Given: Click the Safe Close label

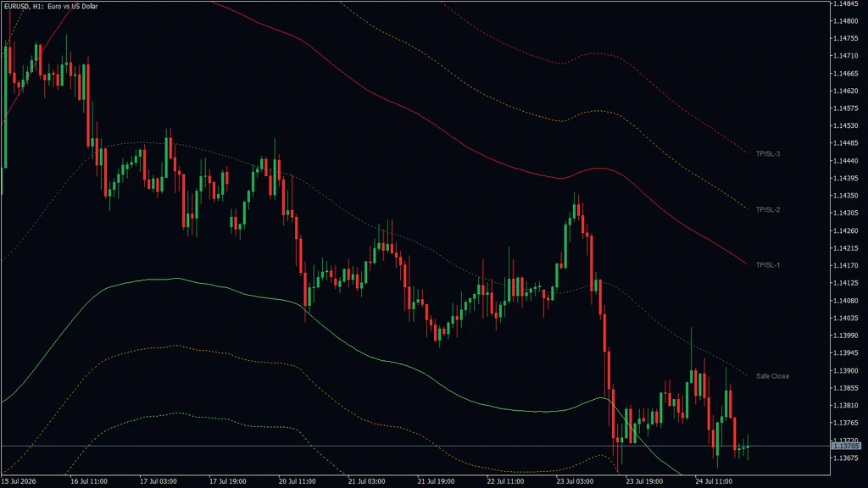Looking at the screenshot, I should pos(772,376).
